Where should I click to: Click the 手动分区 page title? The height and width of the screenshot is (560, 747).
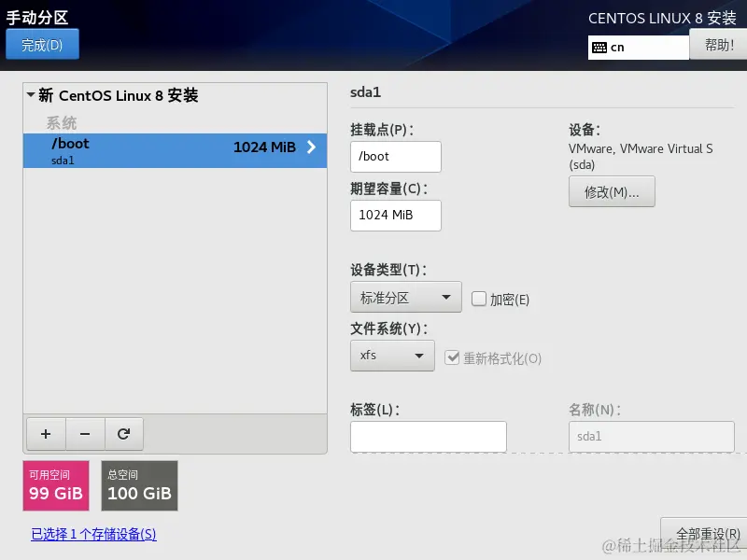(37, 18)
